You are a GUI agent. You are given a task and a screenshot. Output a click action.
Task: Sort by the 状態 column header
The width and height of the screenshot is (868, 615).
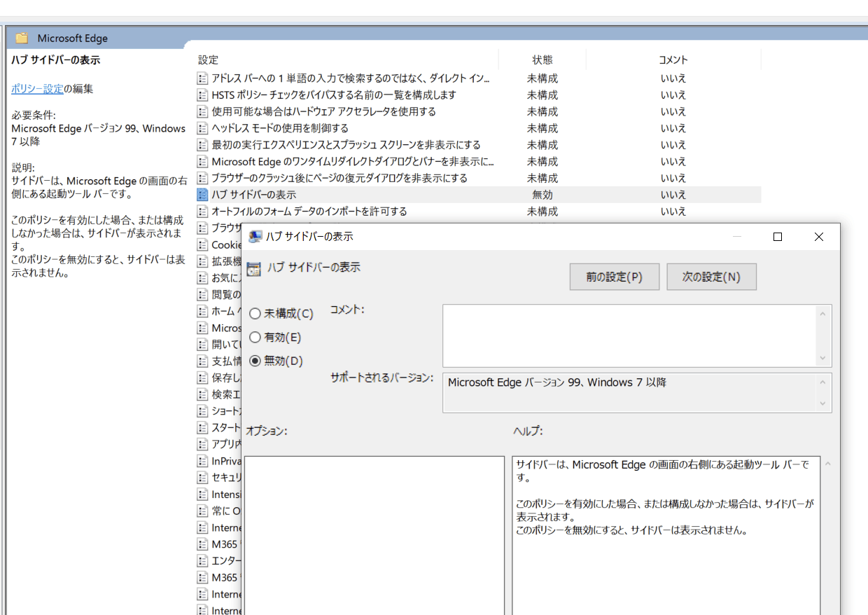click(542, 60)
